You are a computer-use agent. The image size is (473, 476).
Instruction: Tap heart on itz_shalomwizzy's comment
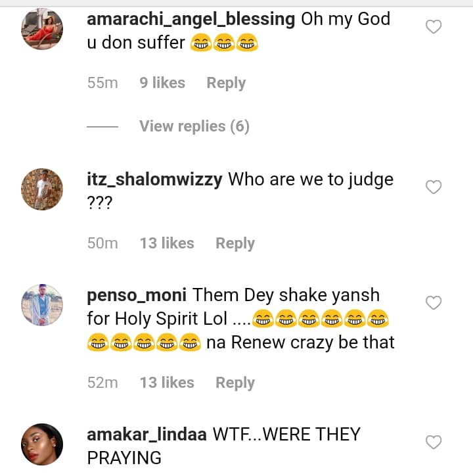click(x=434, y=187)
